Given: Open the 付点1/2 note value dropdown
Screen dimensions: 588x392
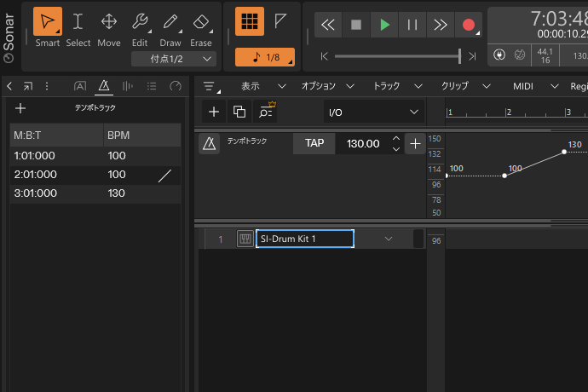Looking at the screenshot, I should point(173,59).
